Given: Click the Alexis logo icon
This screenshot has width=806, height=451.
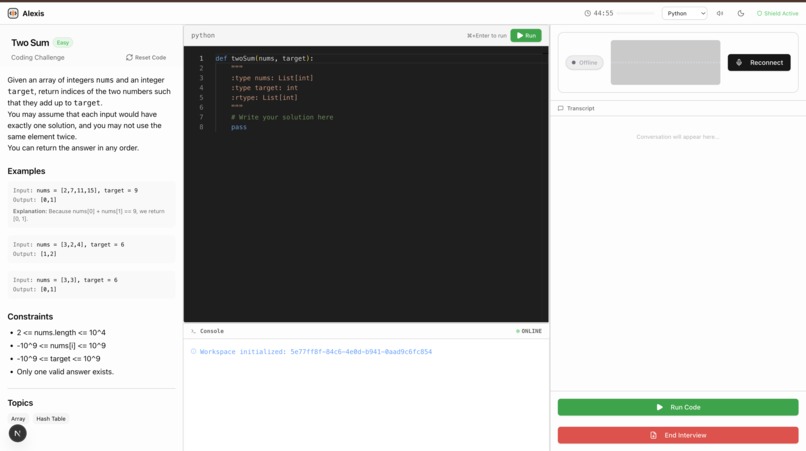Looking at the screenshot, I should (x=13, y=13).
